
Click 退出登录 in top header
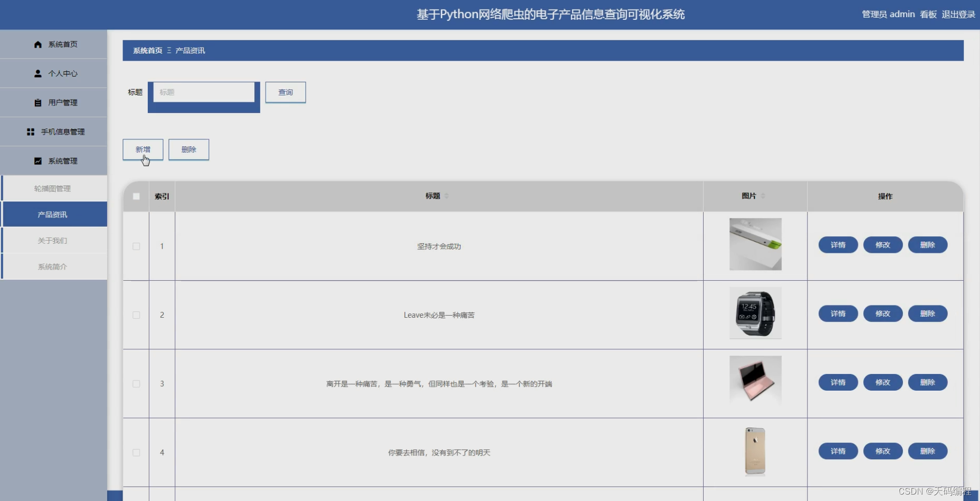point(958,14)
